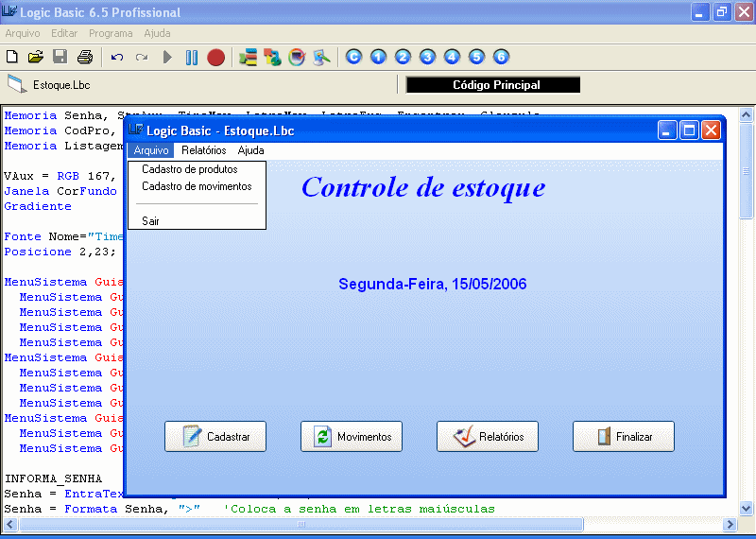Select the blue circle number 6

click(x=501, y=57)
